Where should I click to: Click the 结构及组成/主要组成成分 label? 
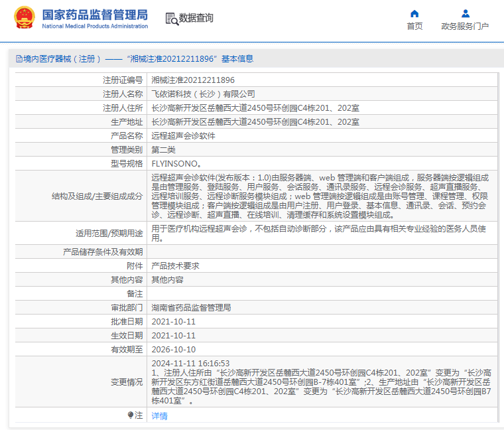(97, 196)
